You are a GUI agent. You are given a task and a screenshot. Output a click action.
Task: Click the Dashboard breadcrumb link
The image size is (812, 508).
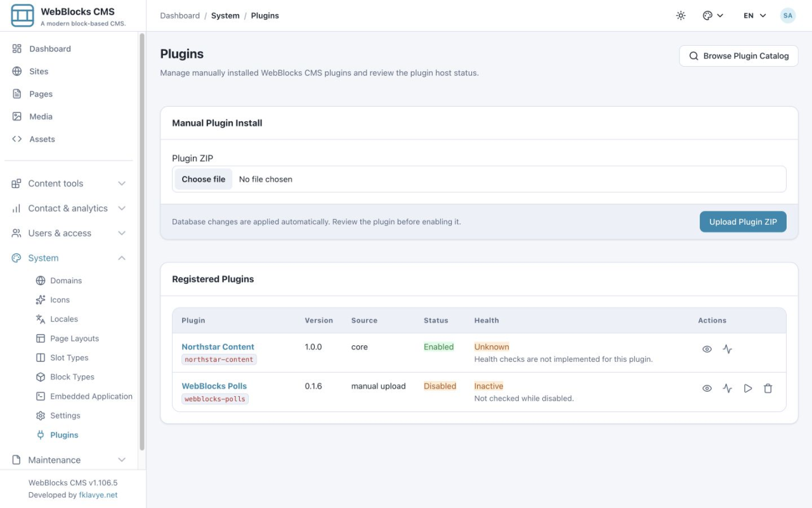(x=180, y=16)
